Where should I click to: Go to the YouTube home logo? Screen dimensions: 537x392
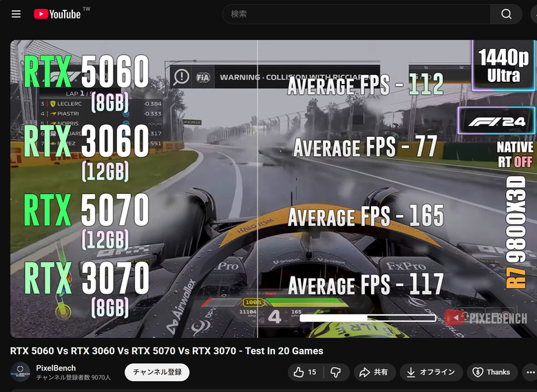point(57,14)
